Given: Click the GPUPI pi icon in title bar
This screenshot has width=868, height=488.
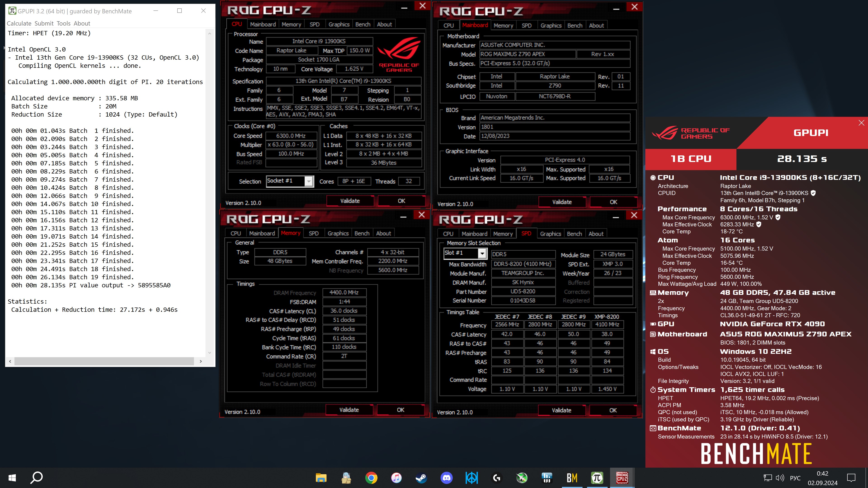Looking at the screenshot, I should pyautogui.click(x=12, y=11).
